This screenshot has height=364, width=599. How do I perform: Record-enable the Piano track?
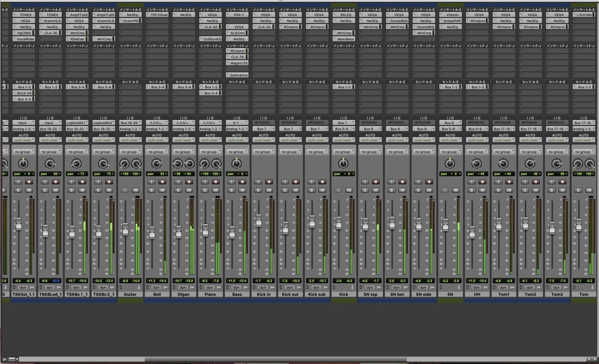[x=216, y=182]
